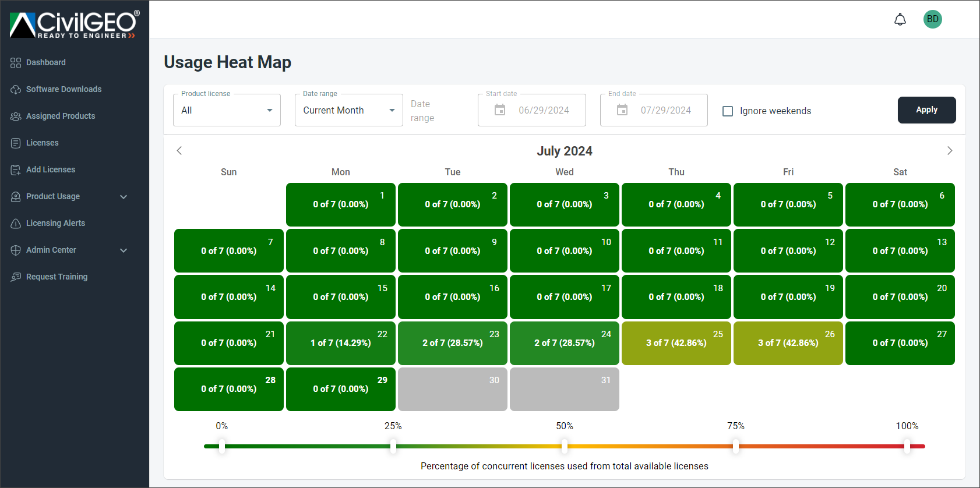Click the Assigned Products people icon
The image size is (980, 488).
click(16, 116)
